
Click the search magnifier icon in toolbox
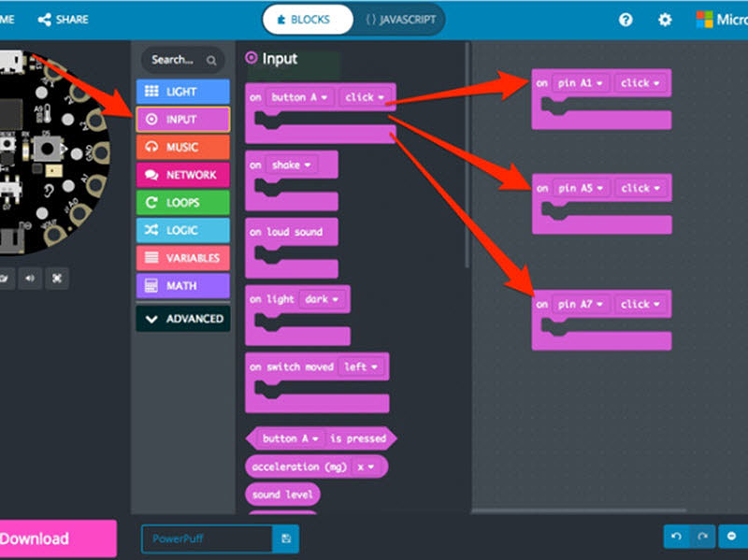tap(212, 60)
